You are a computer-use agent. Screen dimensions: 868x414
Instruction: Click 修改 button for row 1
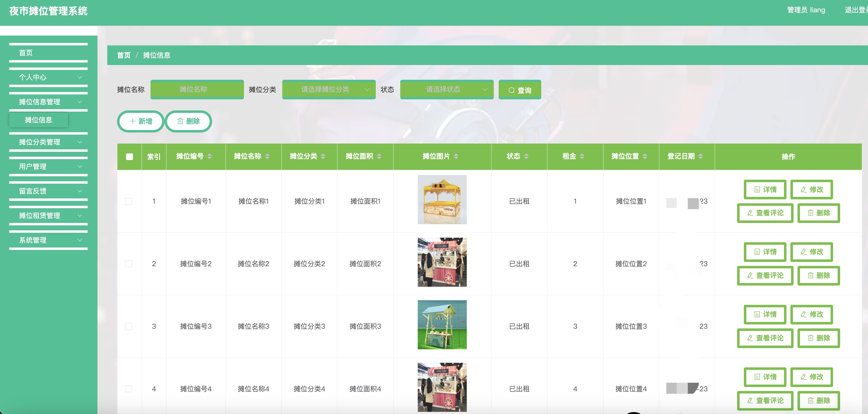(x=812, y=190)
